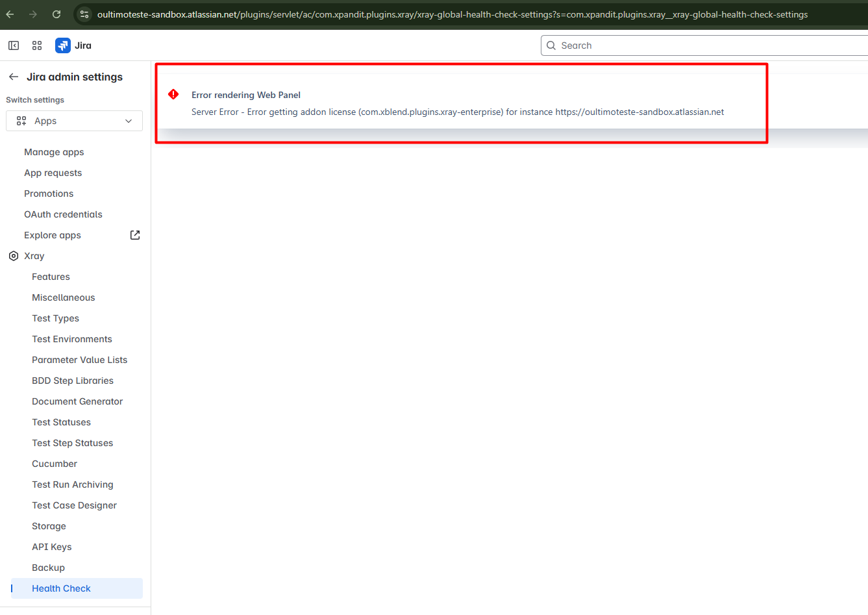Click the Error rendering Web Panel heading
The image size is (868, 615).
pyautogui.click(x=246, y=95)
